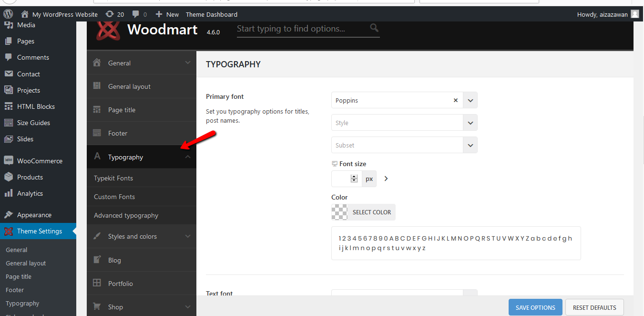Click the Woodmart logo icon
Viewport: 644px width, 316px height.
108,30
